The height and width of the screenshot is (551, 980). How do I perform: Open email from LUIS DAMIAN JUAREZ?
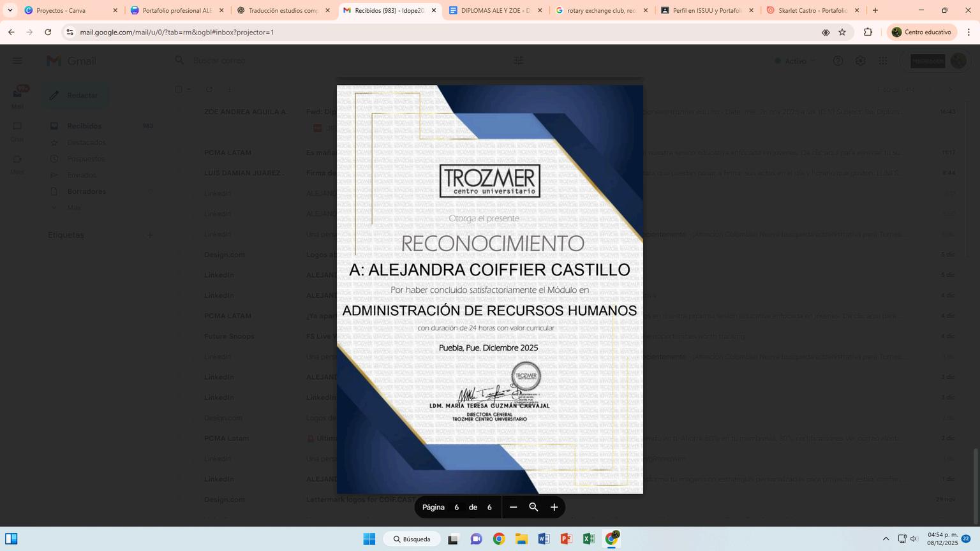point(567,173)
